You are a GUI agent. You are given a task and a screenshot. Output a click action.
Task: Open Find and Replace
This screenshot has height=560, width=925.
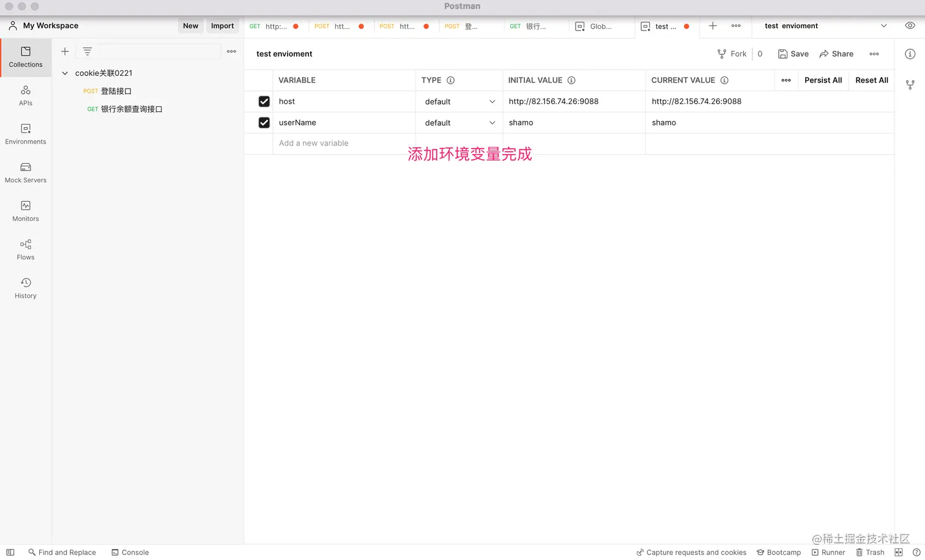click(62, 552)
